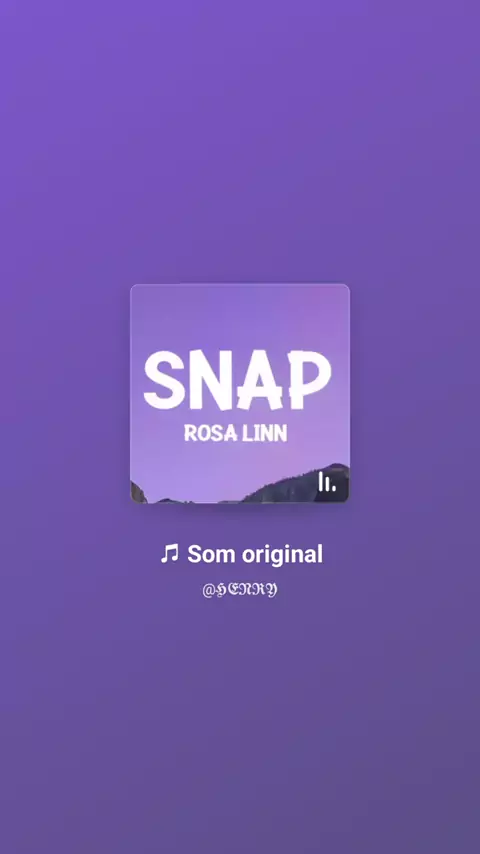Tap the blank purple background above the cover

click(x=240, y=142)
